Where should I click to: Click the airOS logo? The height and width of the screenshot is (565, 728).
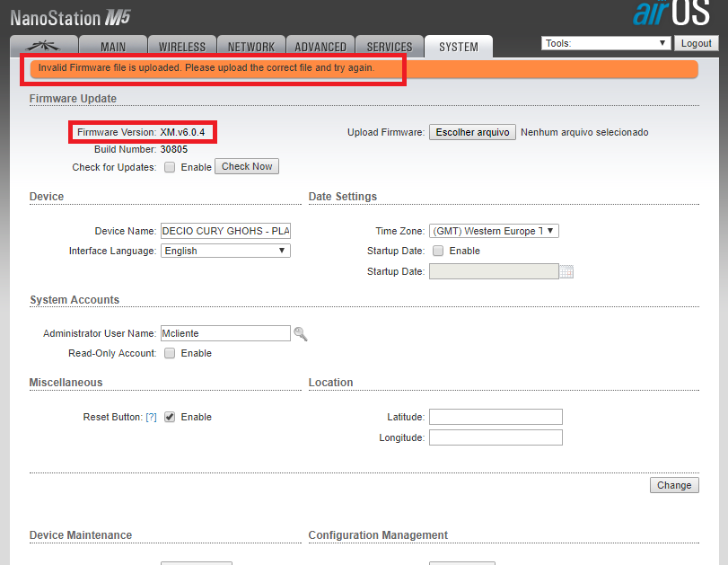pyautogui.click(x=671, y=13)
